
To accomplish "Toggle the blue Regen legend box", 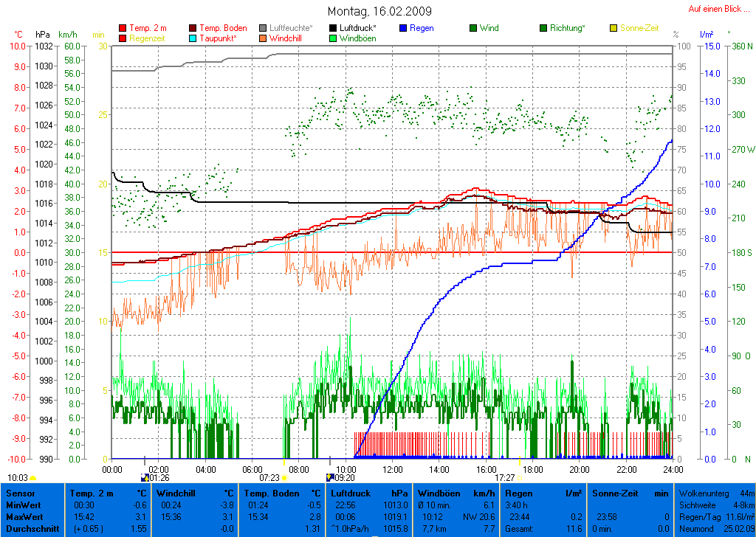I will tap(403, 29).
